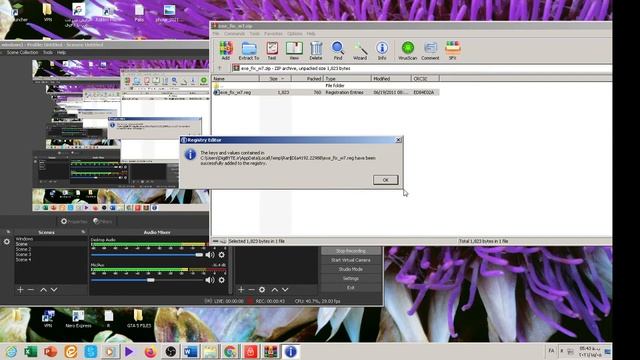Sort WinRAR list by Size column

click(x=275, y=78)
